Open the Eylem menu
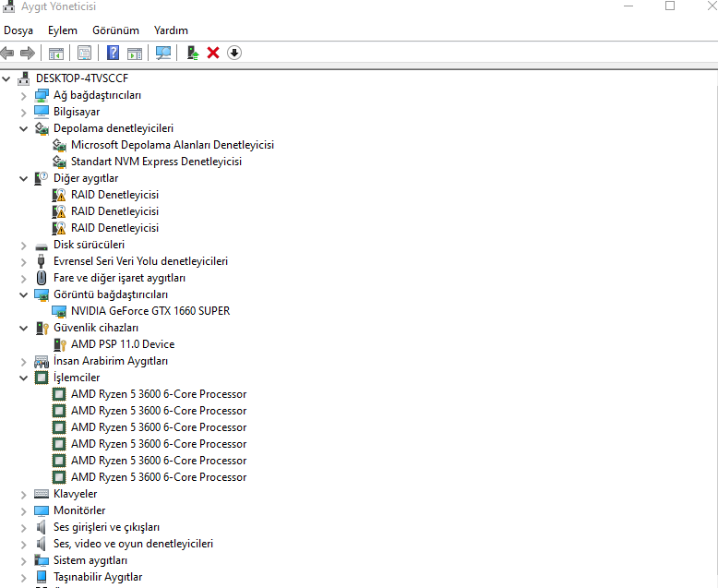This screenshot has width=718, height=588. [x=63, y=30]
